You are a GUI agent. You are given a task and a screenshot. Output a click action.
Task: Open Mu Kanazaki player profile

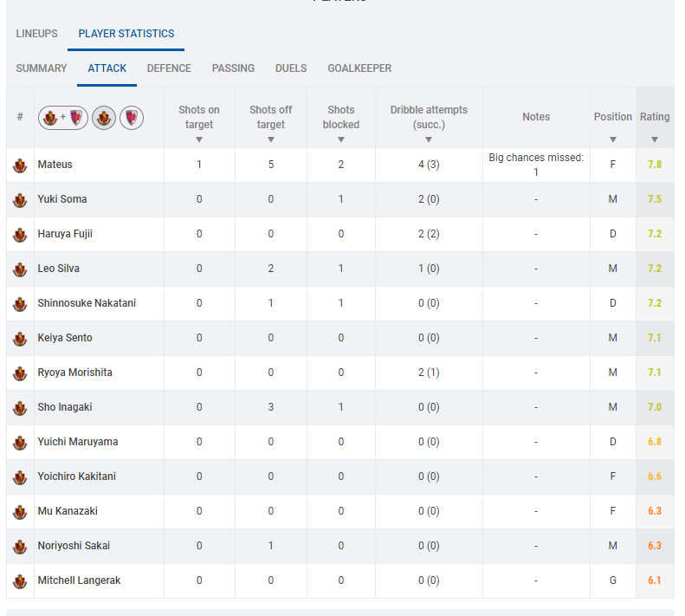pos(68,511)
